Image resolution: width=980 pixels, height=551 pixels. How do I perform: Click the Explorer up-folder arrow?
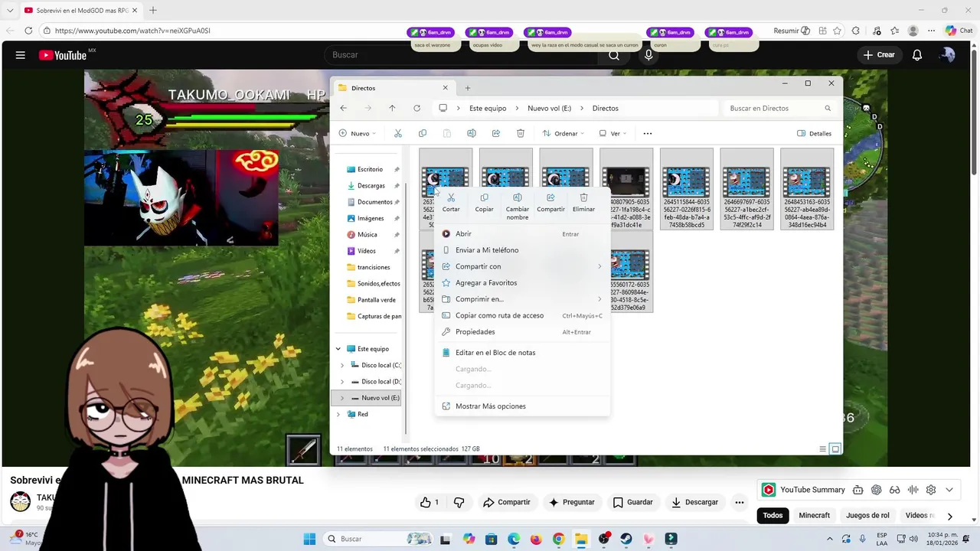392,108
